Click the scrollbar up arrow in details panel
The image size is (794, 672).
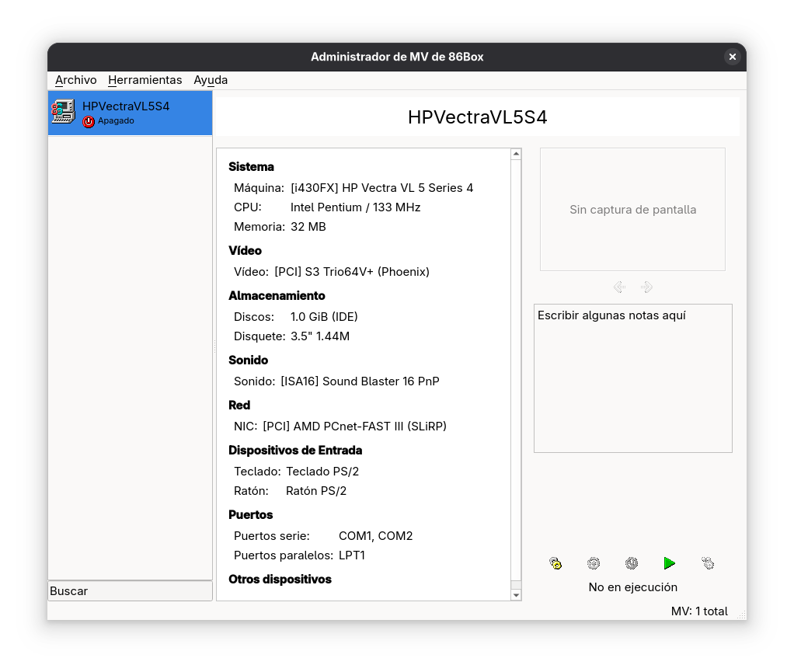coord(516,154)
